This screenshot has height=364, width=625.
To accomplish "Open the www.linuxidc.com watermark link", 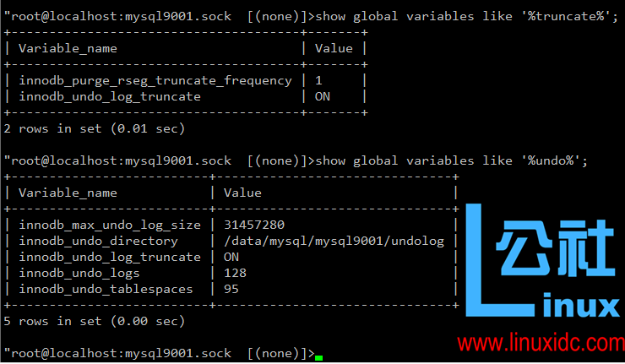I will [541, 343].
